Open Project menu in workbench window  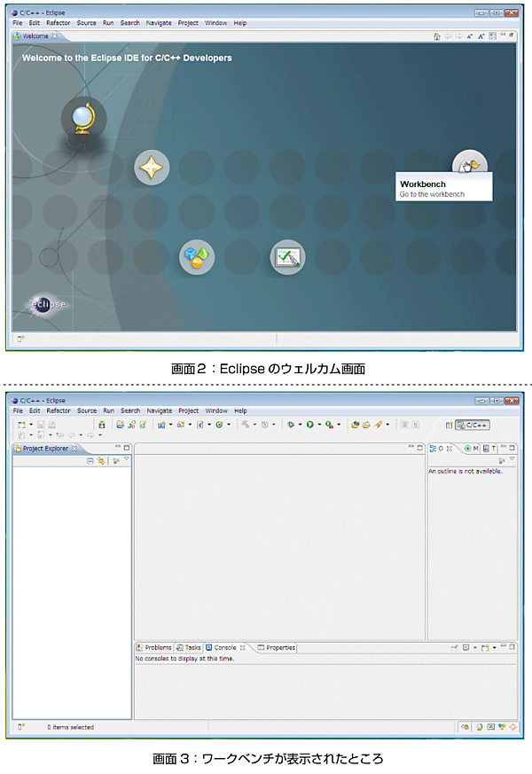click(x=189, y=410)
